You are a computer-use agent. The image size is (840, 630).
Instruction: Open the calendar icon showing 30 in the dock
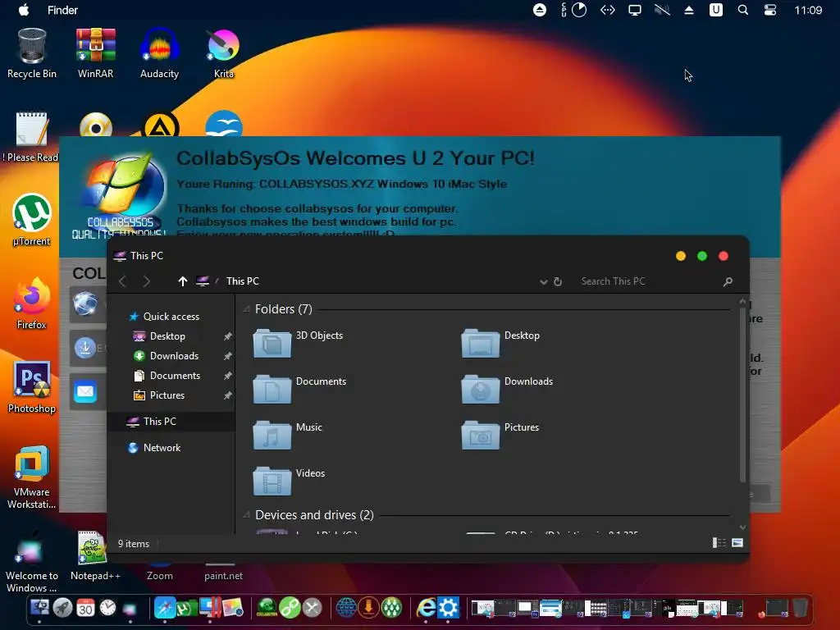pos(85,608)
